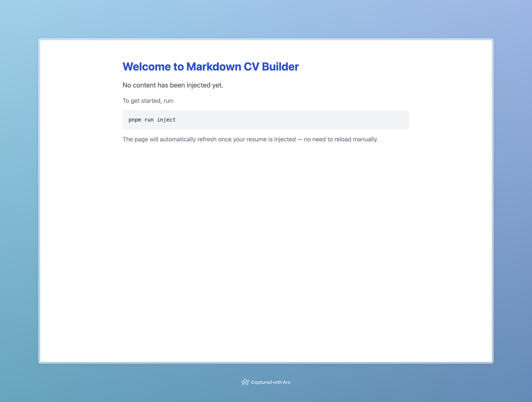The height and width of the screenshot is (402, 532).
Task: Click the automatic refresh notice paragraph
Action: pyautogui.click(x=250, y=139)
